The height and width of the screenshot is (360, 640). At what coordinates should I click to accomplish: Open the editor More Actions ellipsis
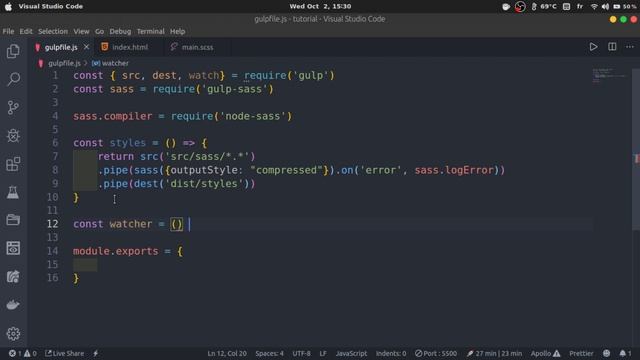click(630, 47)
